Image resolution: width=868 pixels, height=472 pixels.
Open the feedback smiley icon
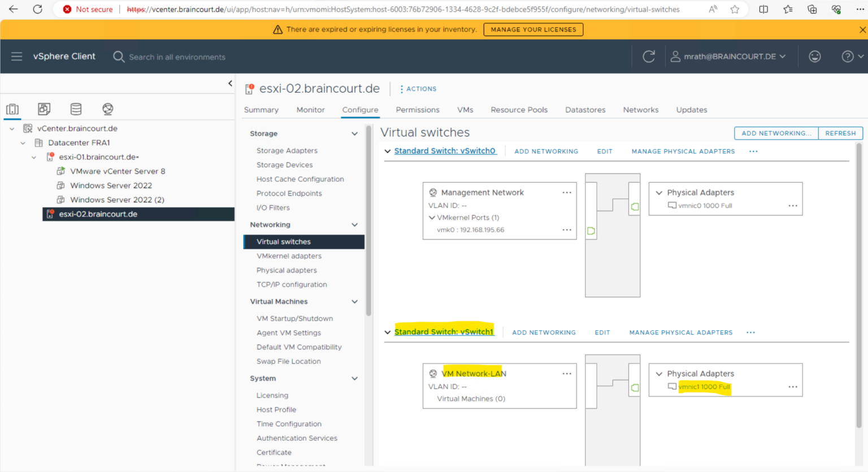pos(814,57)
